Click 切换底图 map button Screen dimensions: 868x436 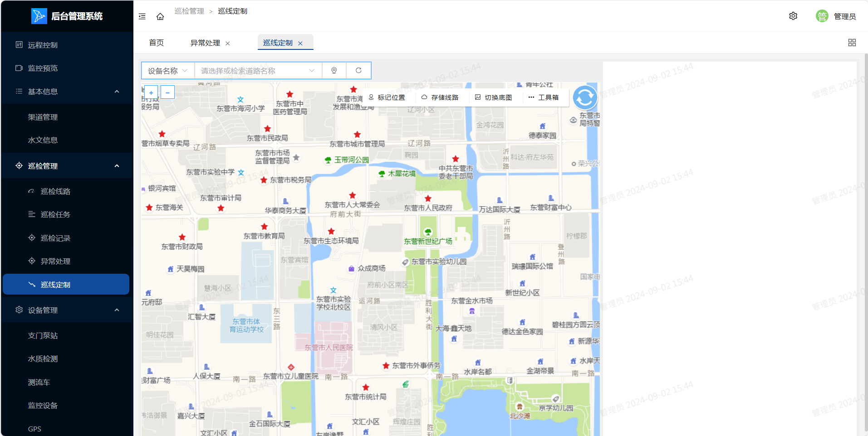493,97
